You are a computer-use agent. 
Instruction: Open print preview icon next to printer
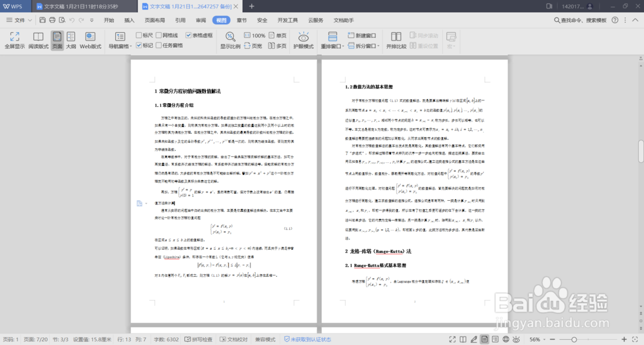pos(62,20)
